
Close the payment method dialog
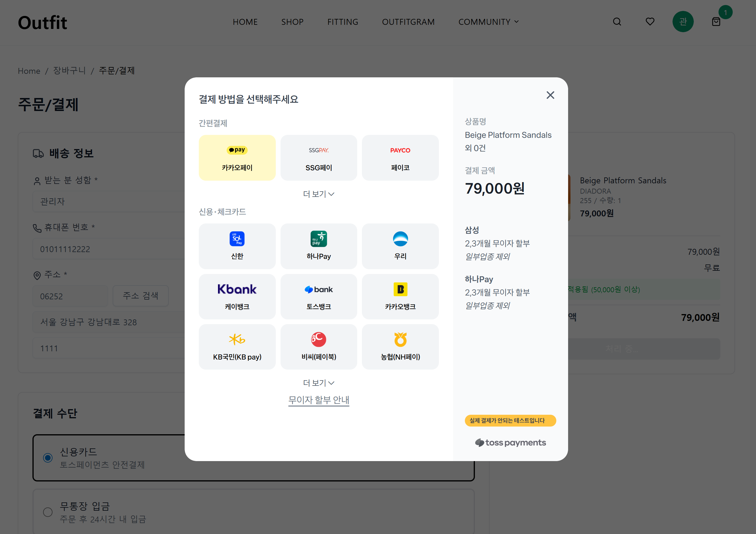550,95
